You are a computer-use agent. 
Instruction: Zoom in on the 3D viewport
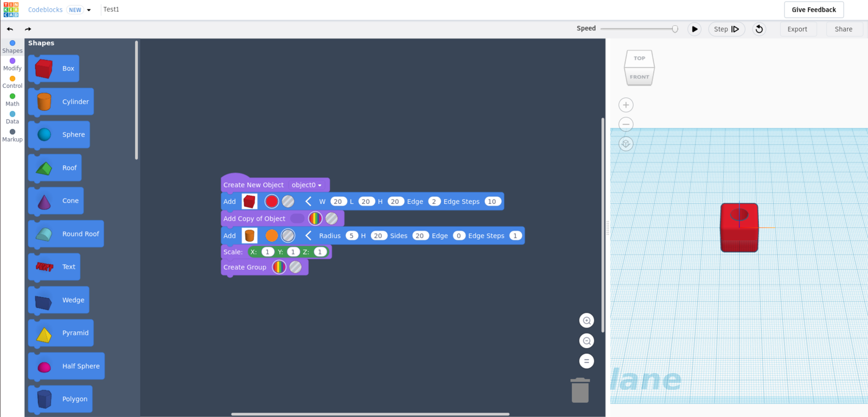tap(626, 105)
